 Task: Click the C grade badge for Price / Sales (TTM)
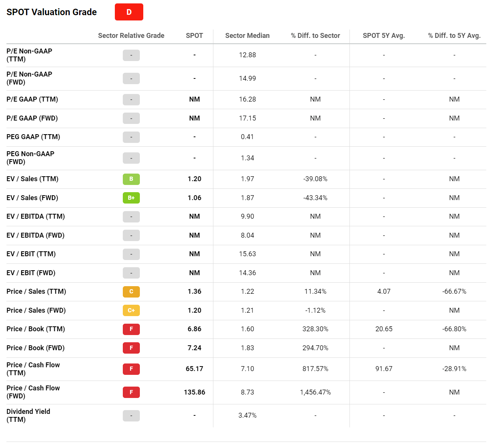point(131,291)
